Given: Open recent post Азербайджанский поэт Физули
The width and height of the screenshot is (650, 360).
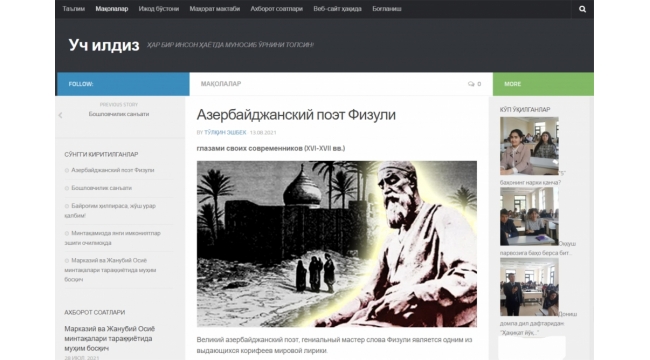Looking at the screenshot, I should 113,170.
